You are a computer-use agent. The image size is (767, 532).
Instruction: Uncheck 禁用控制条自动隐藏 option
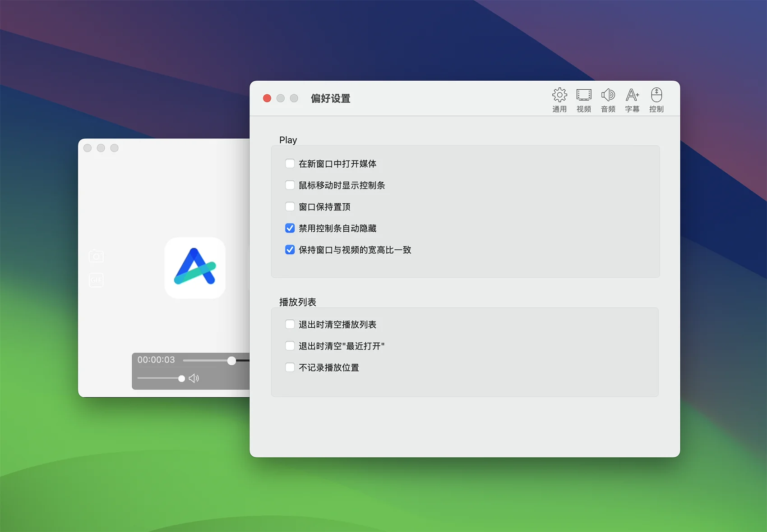[290, 228]
